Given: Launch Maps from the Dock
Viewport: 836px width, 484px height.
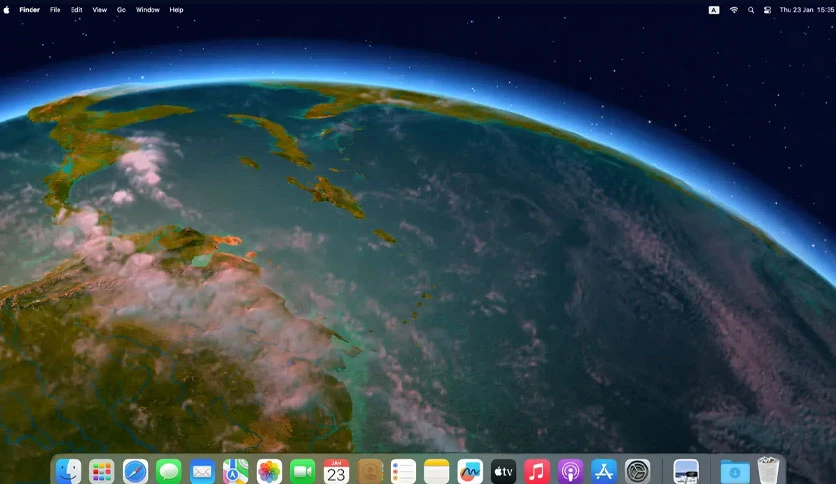Looking at the screenshot, I should point(236,472).
